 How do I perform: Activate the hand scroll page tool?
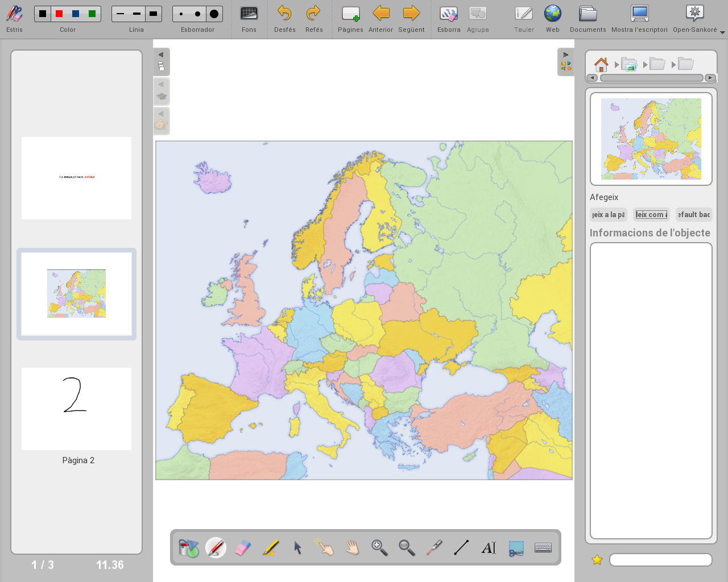[x=353, y=548]
